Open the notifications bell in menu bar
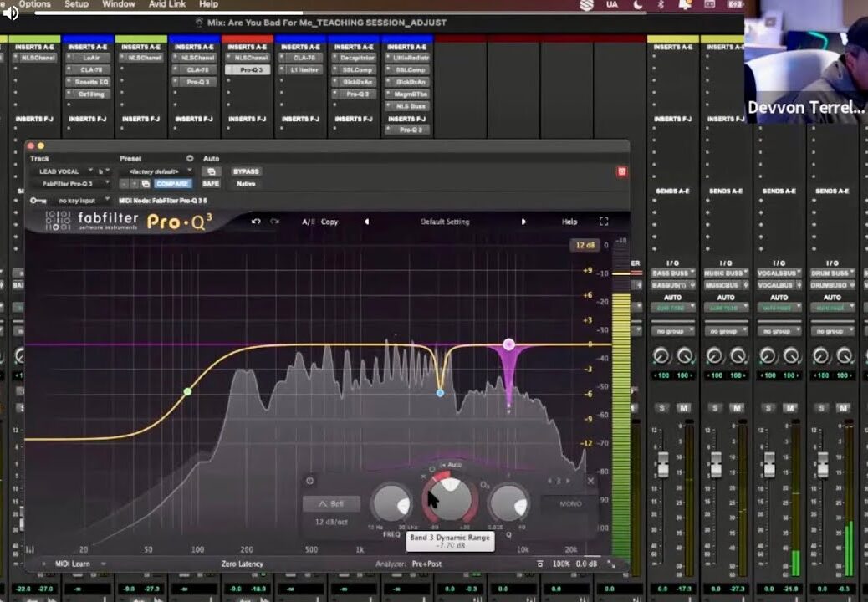Screen dimensions: 868x602 point(686,4)
